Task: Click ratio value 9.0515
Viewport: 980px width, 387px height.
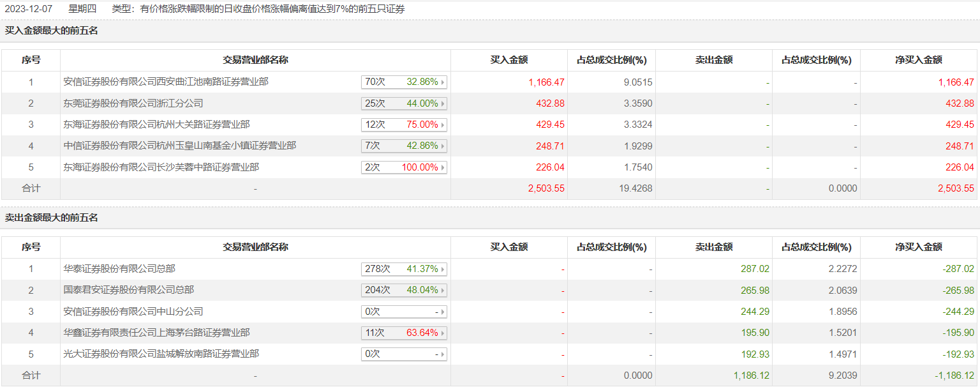Action: pos(638,82)
